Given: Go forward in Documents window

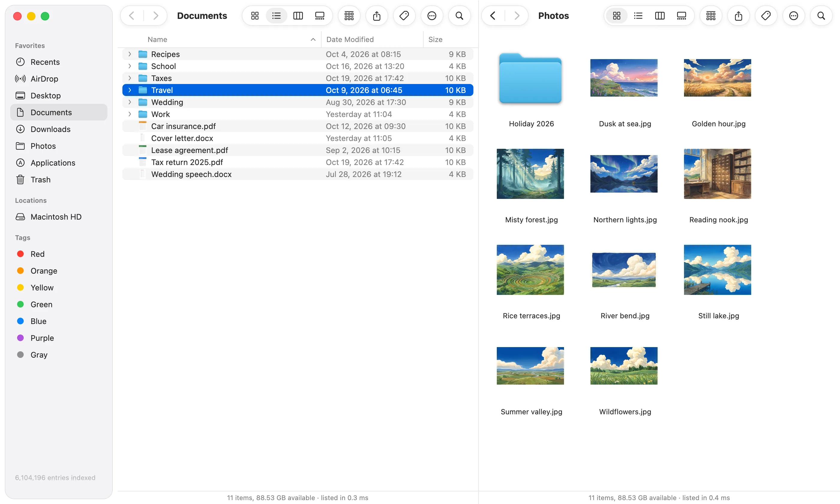Looking at the screenshot, I should (155, 16).
